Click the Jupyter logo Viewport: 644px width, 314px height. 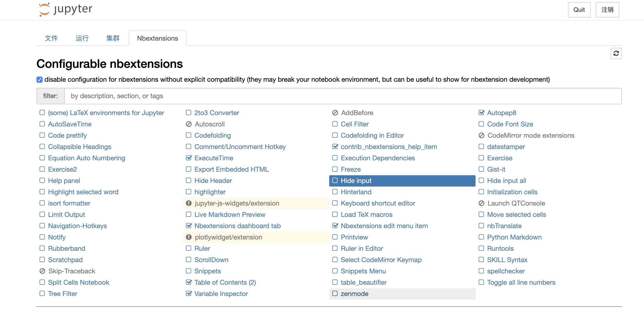click(x=65, y=10)
